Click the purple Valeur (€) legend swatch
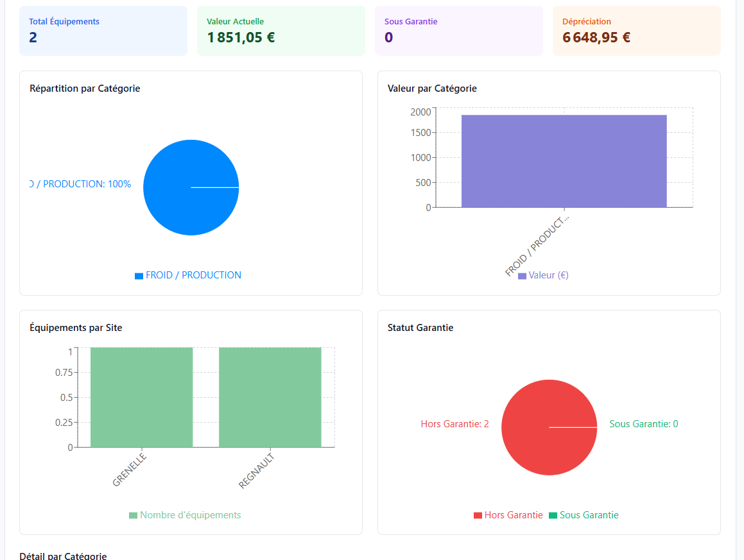Image resolution: width=744 pixels, height=560 pixels. coord(521,275)
